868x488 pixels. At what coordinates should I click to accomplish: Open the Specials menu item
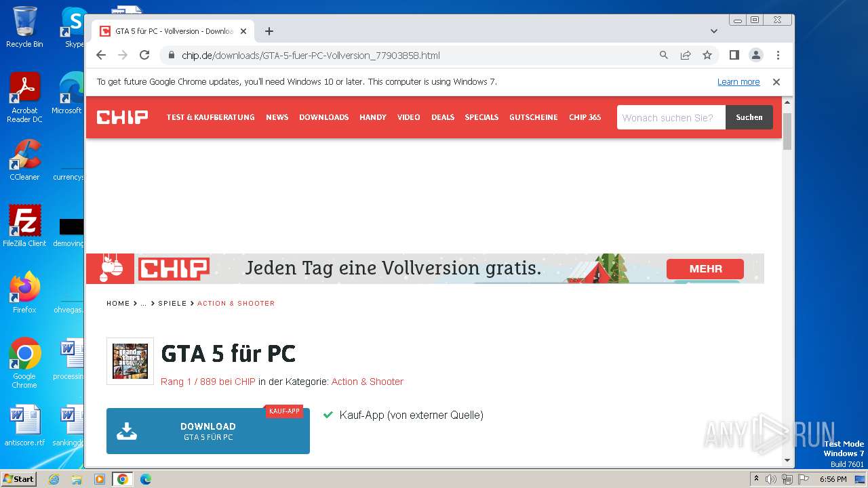[x=481, y=117]
